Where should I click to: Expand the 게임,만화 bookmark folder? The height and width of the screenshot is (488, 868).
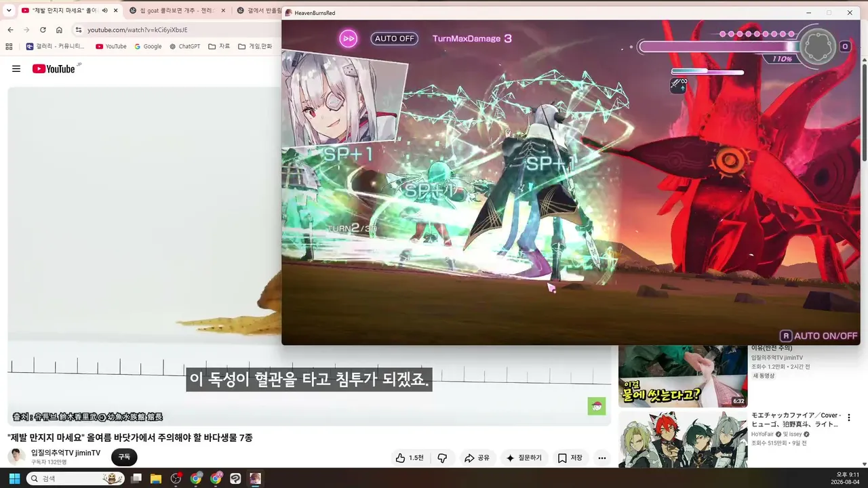click(255, 47)
